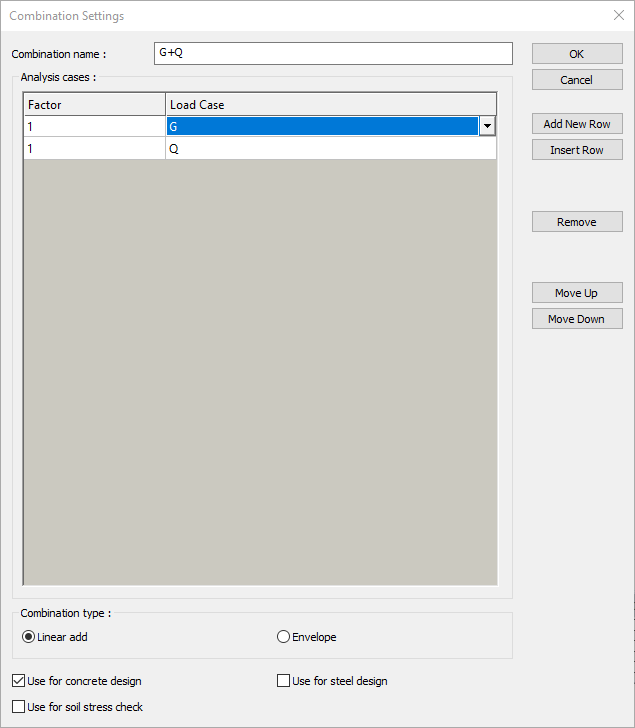The width and height of the screenshot is (635, 728).
Task: Select the Linear add radio button
Action: point(29,637)
